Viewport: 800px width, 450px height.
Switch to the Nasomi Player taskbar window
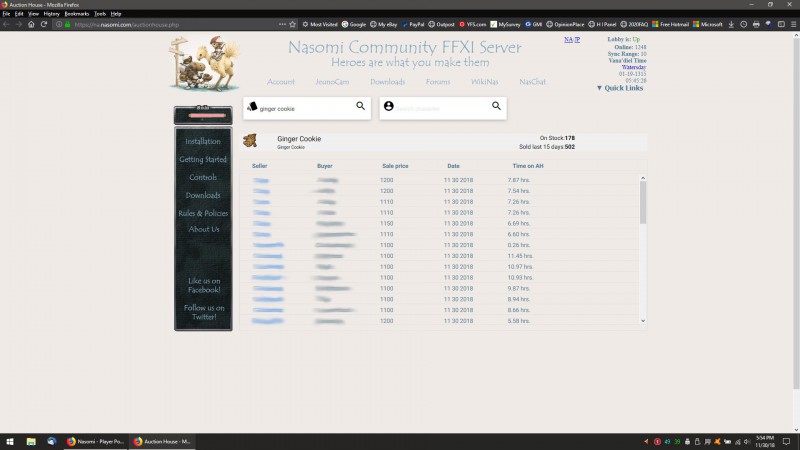pyautogui.click(x=96, y=440)
